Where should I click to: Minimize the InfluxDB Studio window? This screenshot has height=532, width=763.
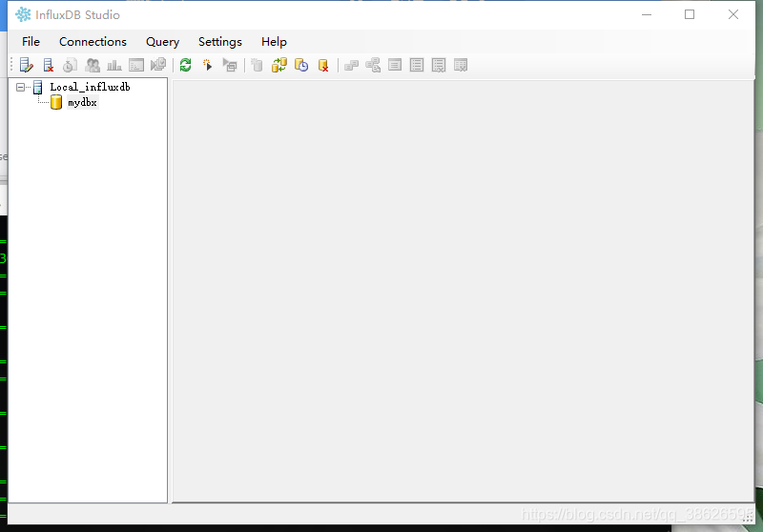coord(647,14)
